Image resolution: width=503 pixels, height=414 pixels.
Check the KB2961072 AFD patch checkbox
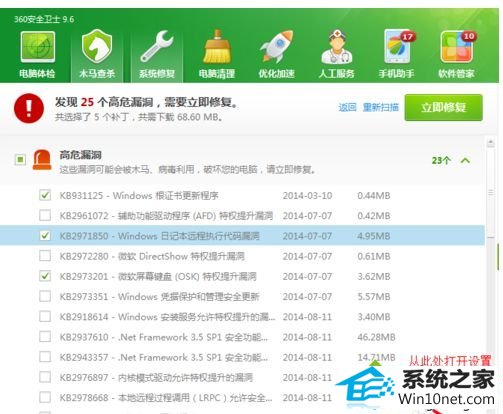pos(45,215)
